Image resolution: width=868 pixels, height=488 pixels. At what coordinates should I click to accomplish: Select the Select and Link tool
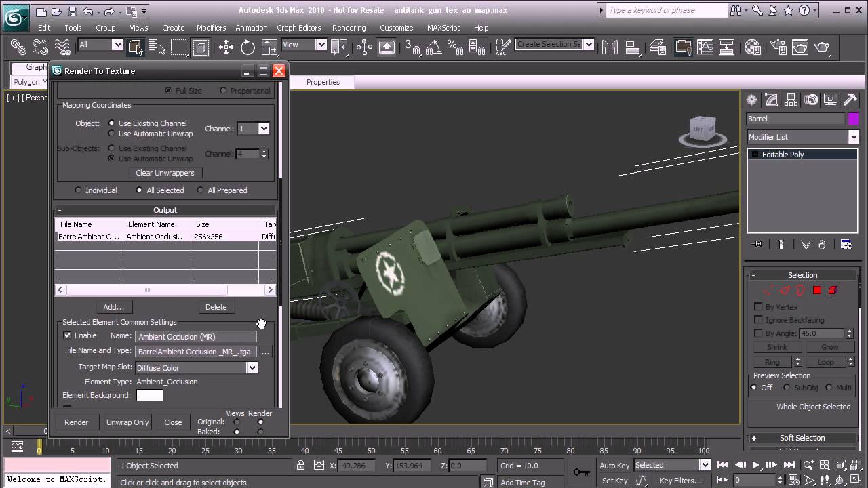point(18,47)
